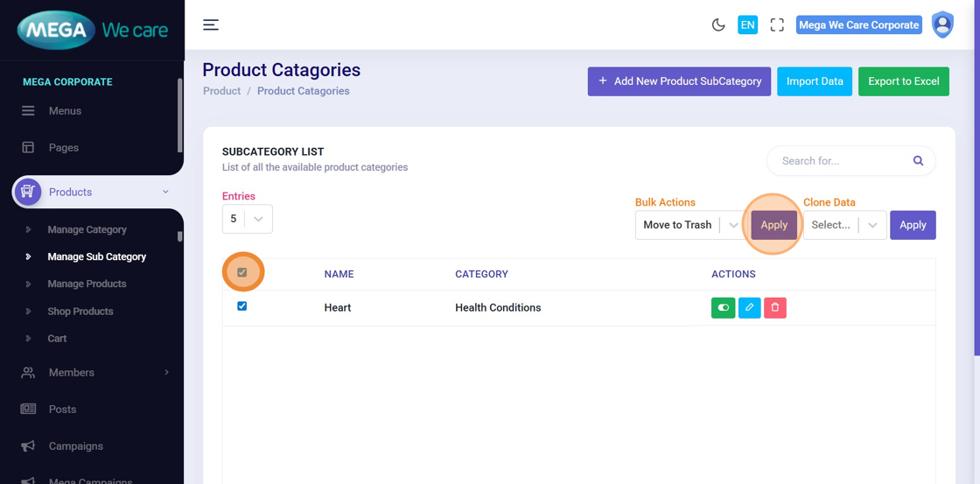Click the edit pencil icon for Heart
Viewport: 980px width, 484px height.
(750, 308)
